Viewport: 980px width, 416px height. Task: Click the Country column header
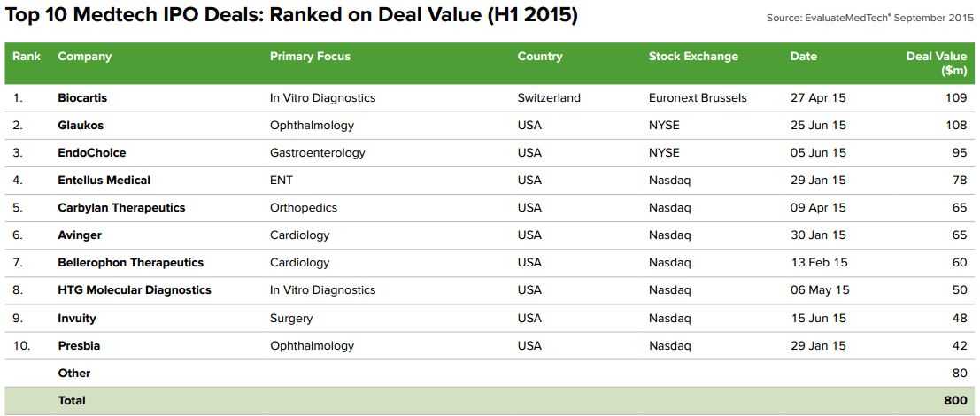click(x=540, y=57)
